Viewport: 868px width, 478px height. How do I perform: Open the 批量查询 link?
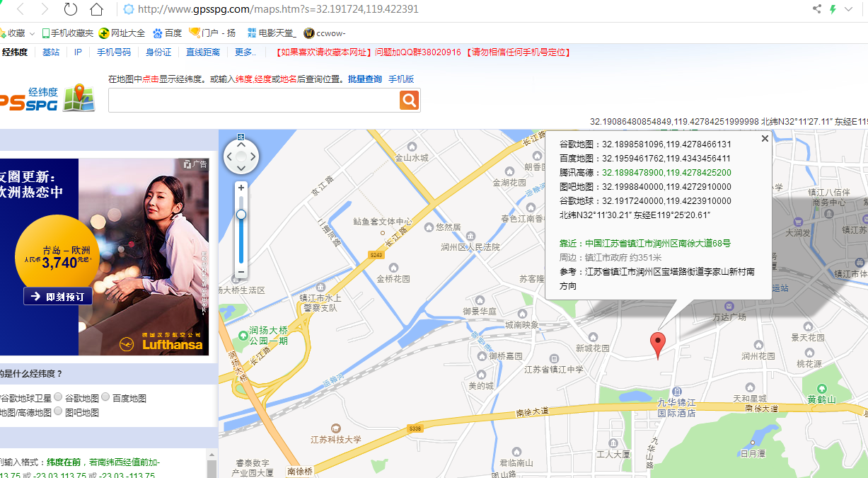(364, 79)
